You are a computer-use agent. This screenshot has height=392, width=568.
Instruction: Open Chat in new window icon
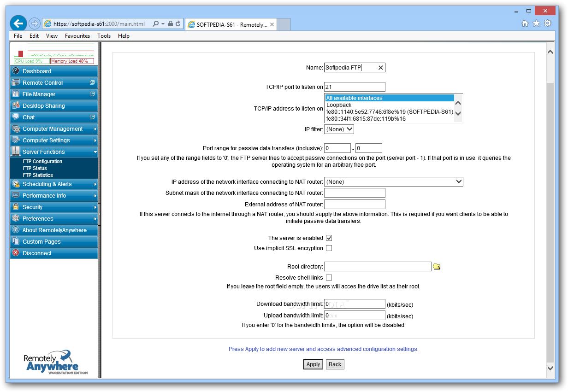pos(92,117)
